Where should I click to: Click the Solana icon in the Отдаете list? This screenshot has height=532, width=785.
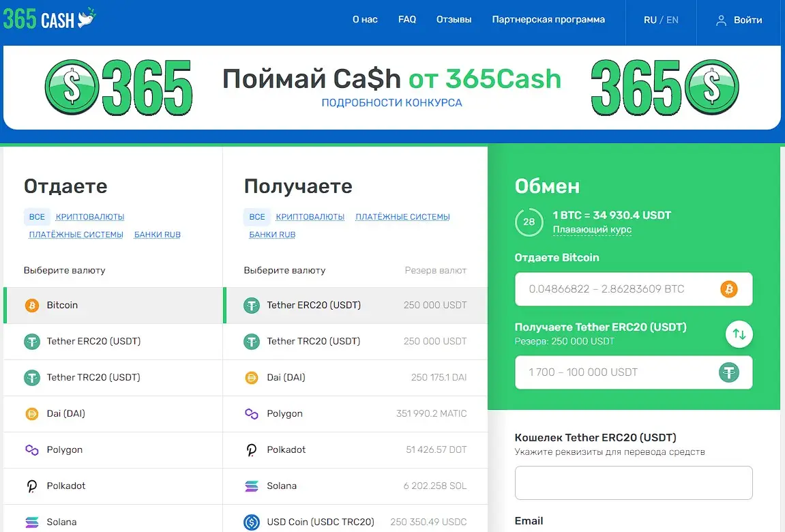point(32,522)
